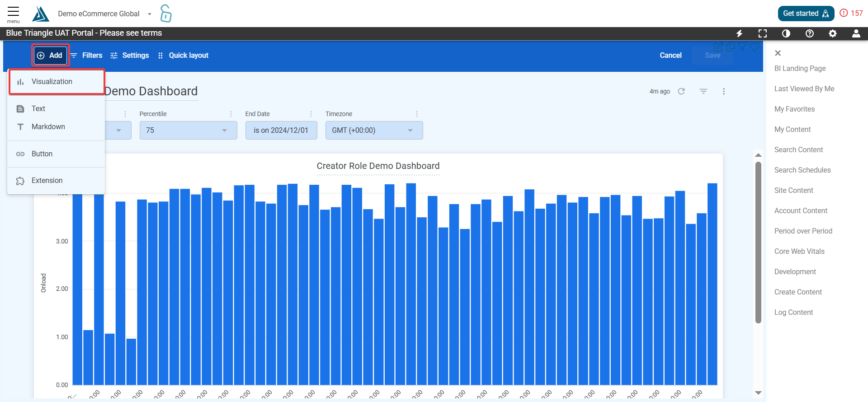Open Percentile filter options dots
Image resolution: width=868 pixels, height=402 pixels.
pyautogui.click(x=231, y=114)
